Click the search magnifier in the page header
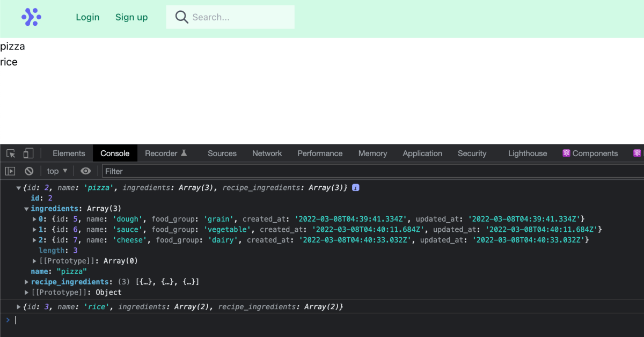644x337 pixels. click(x=181, y=17)
